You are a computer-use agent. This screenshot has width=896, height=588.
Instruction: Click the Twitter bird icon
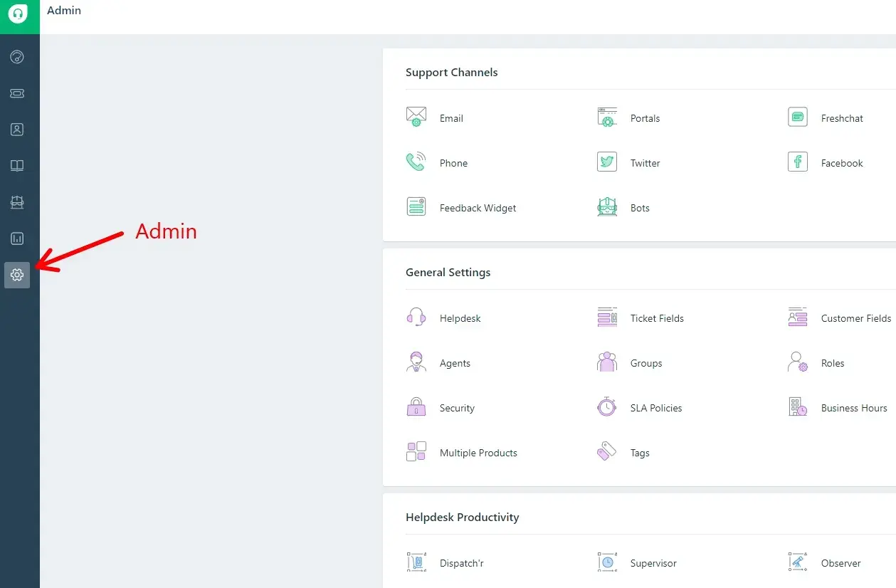click(x=607, y=162)
